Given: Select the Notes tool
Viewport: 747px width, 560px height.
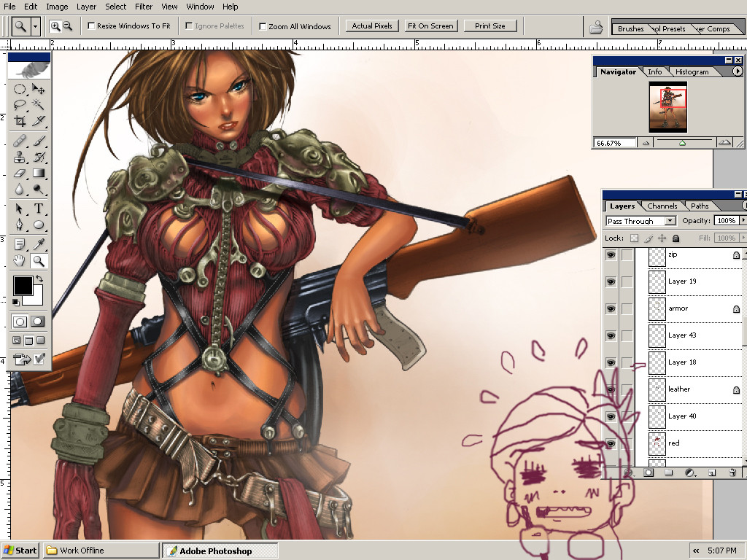Looking at the screenshot, I should click(20, 244).
